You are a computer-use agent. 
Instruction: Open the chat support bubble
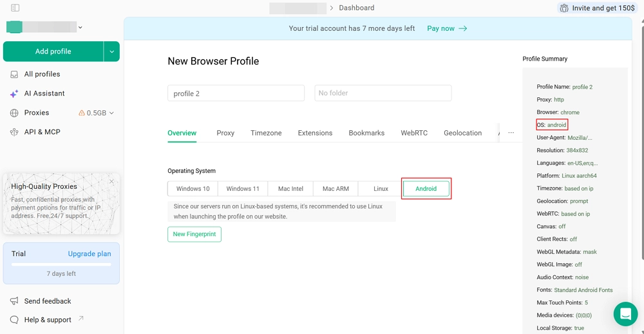point(625,314)
